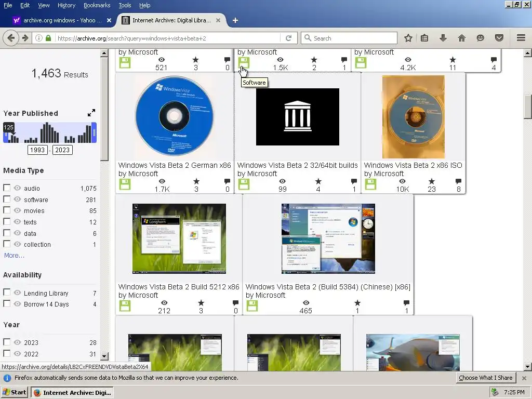Click the info icon in Firefox notification bar
532x399 pixels.
click(7, 378)
